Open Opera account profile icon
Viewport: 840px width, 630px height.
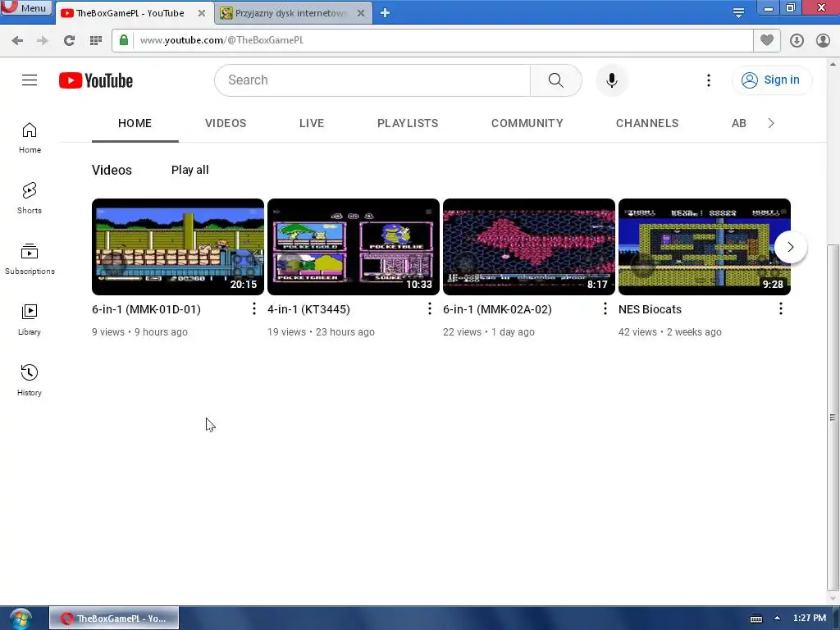coord(823,40)
